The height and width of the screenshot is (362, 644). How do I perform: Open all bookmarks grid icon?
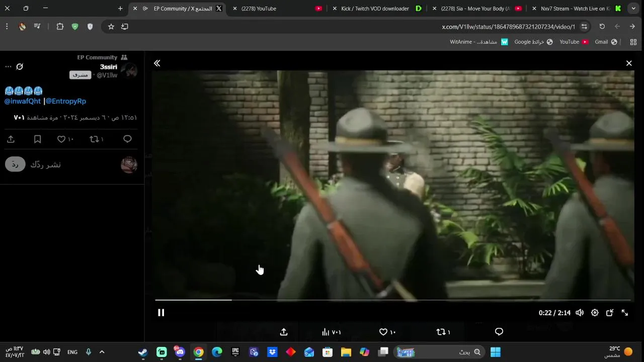[633, 42]
